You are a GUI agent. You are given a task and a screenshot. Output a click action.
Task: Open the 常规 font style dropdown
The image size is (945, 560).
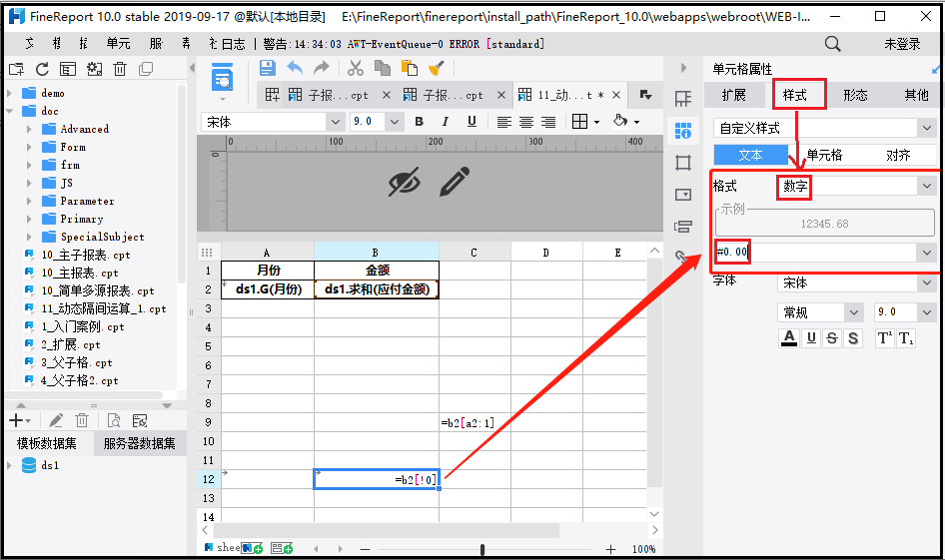(x=853, y=312)
